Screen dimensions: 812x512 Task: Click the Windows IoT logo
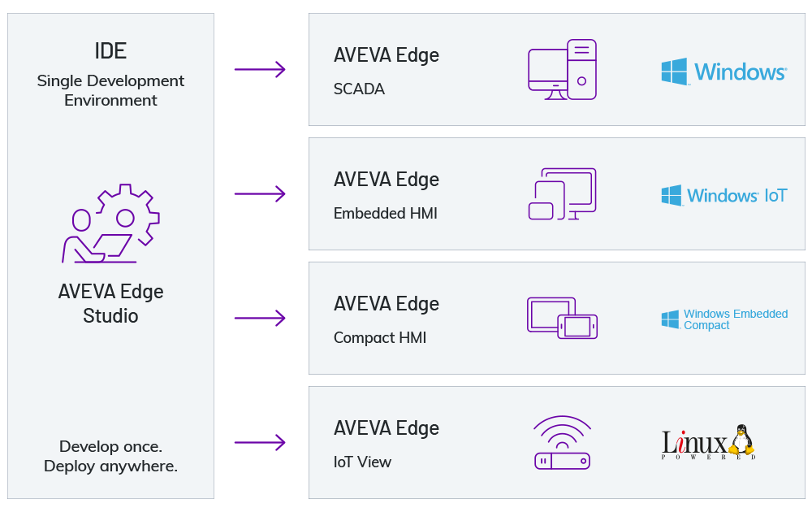click(x=723, y=195)
